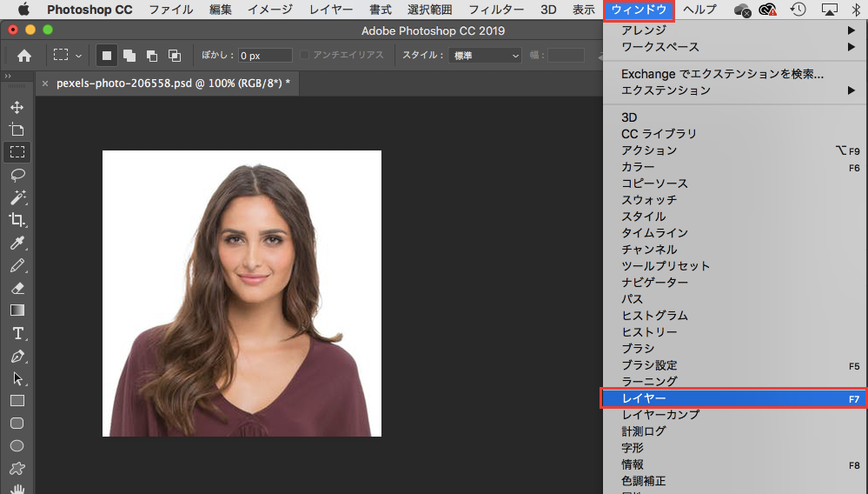
Task: Enable the アンチエイリアス checkbox
Action: pyautogui.click(x=305, y=56)
